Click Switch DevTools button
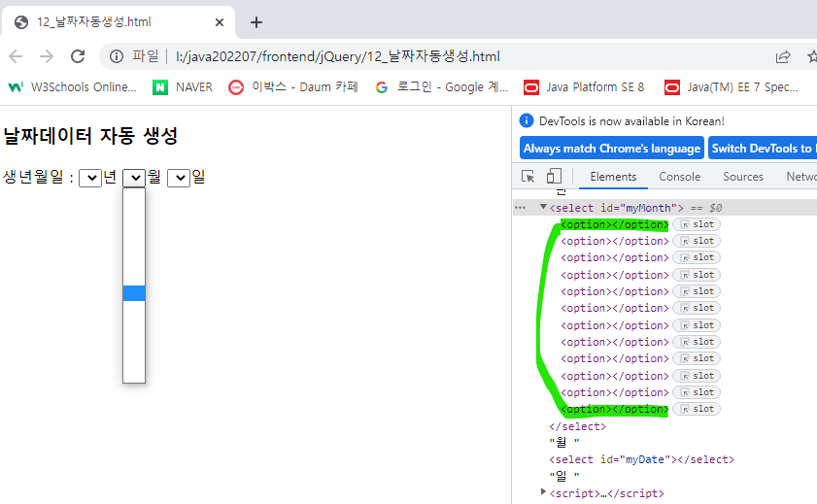The image size is (817, 504). coord(763,149)
